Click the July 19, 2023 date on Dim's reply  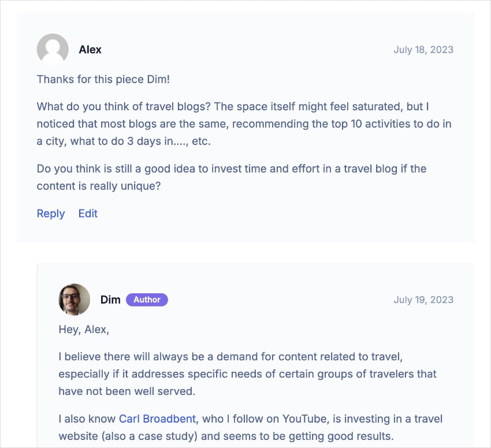click(423, 299)
